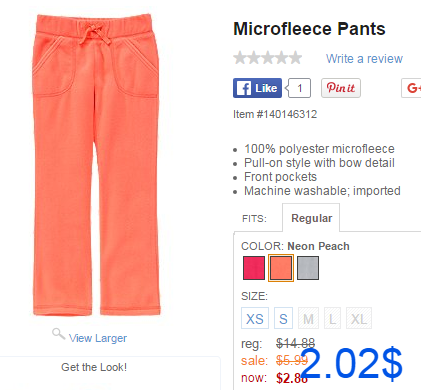
Task: Open the Write a review link
Action: point(364,59)
